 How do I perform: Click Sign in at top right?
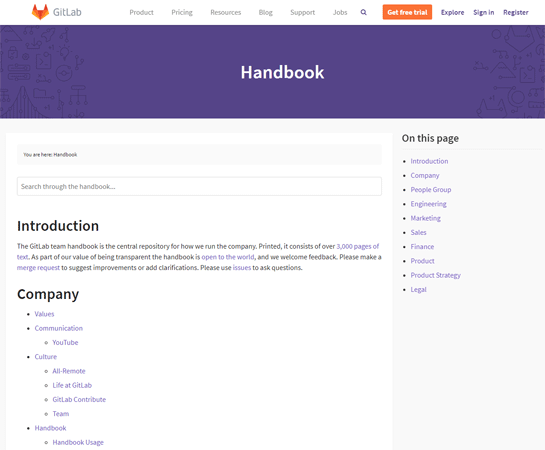tap(483, 13)
